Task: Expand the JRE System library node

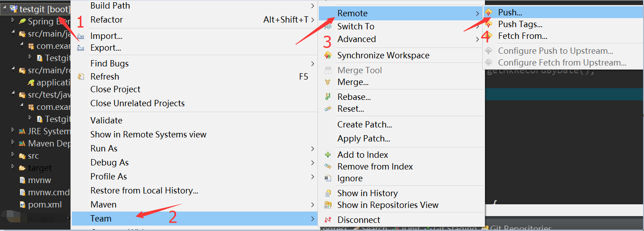Action: [13, 131]
